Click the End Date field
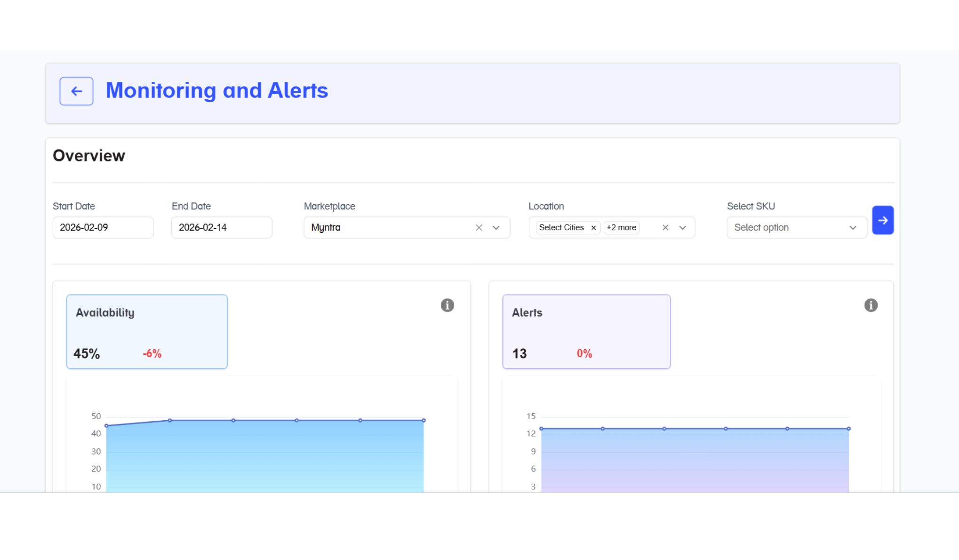Viewport: 959px width, 560px height. click(221, 228)
